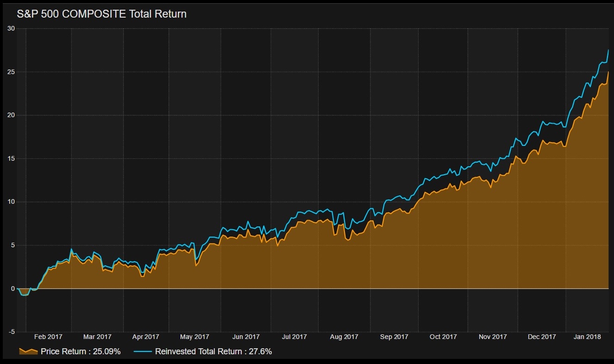Click the 0 y-axis value
Image resolution: width=614 pixels, height=364 pixels.
click(13, 288)
